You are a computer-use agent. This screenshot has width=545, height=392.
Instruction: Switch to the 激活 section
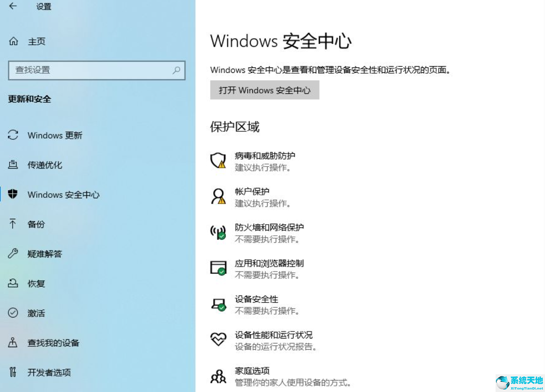[36, 313]
